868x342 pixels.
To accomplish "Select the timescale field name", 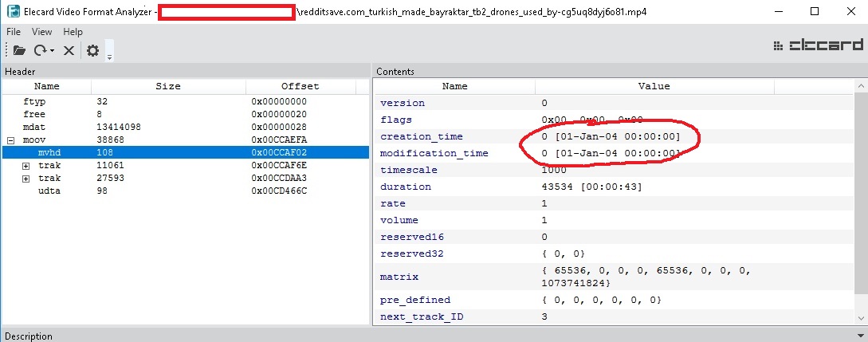I will click(409, 170).
